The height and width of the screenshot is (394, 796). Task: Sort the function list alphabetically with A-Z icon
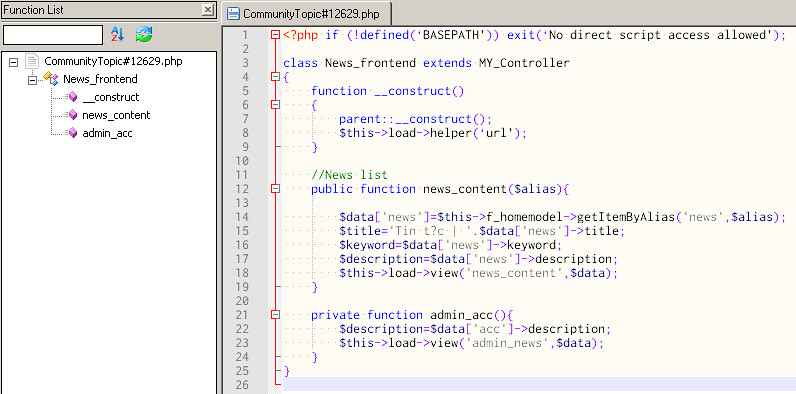118,35
